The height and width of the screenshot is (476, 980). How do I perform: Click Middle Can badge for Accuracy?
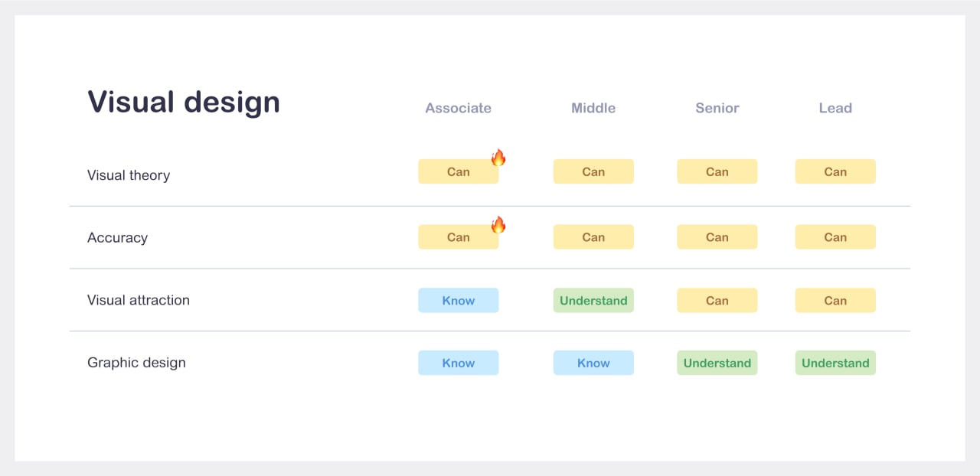(593, 237)
